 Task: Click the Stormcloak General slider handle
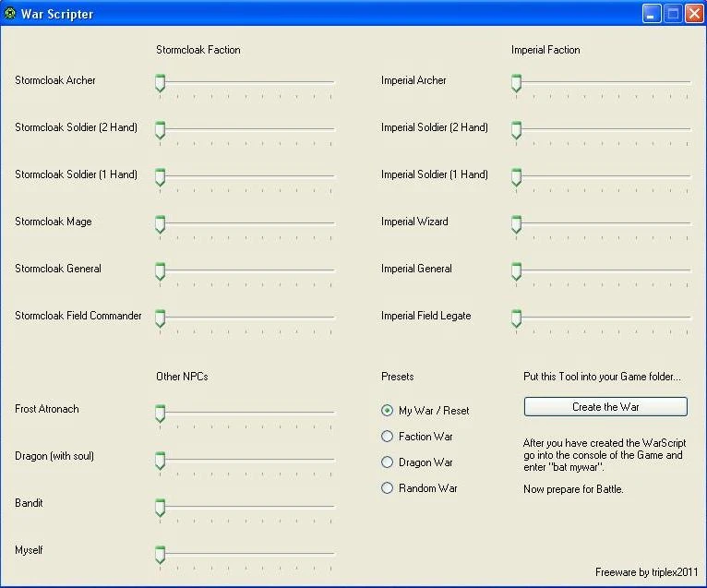click(160, 271)
